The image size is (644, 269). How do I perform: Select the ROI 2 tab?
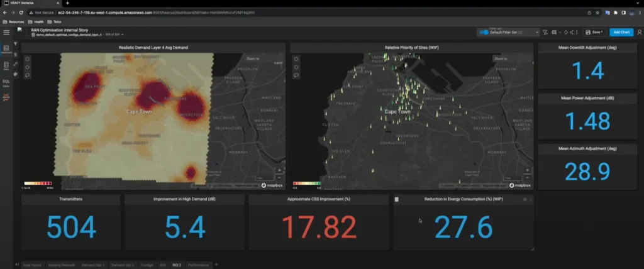(177, 265)
